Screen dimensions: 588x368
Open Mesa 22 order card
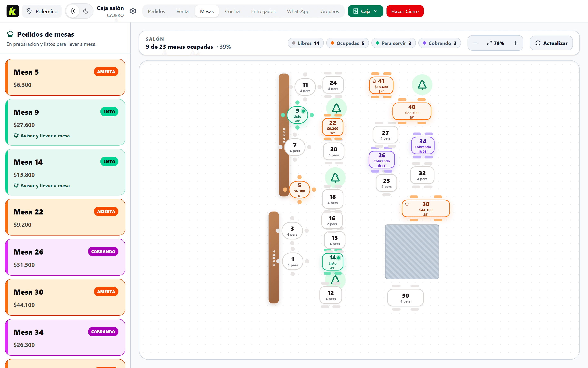tap(65, 217)
